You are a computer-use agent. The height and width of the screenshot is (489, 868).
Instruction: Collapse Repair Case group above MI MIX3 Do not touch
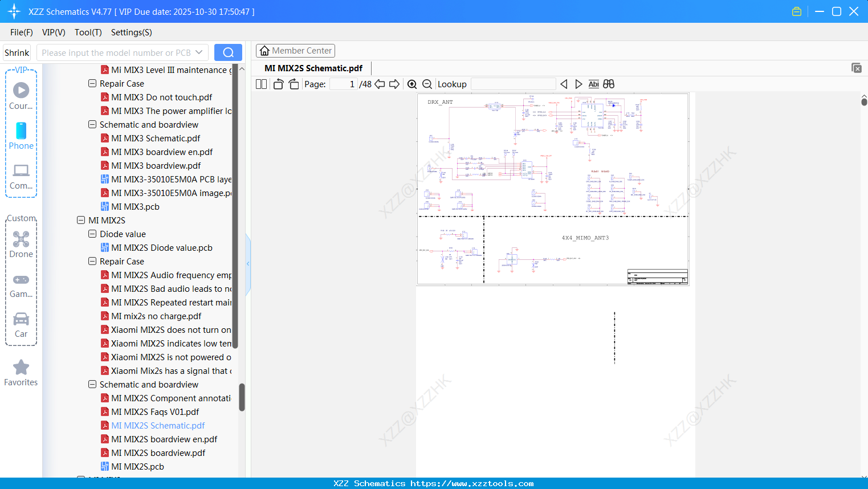92,83
